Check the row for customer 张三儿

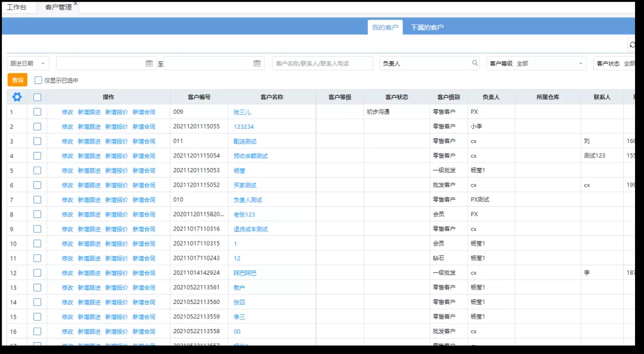38,111
